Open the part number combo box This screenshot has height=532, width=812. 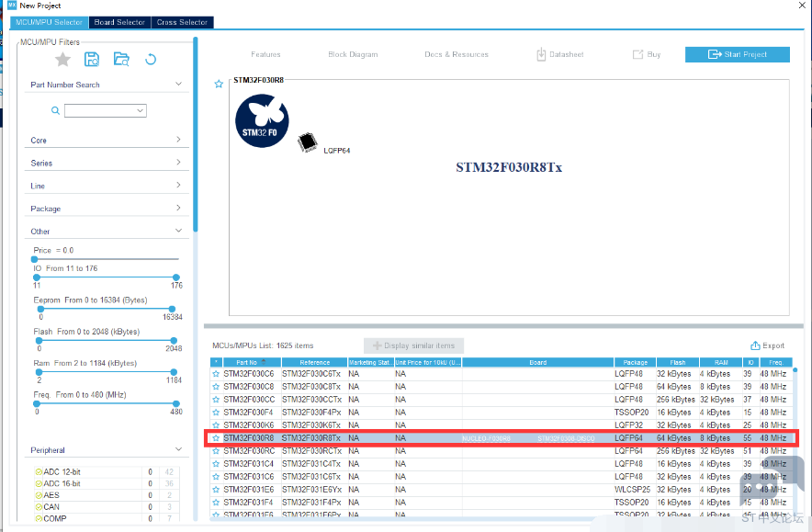click(x=105, y=110)
